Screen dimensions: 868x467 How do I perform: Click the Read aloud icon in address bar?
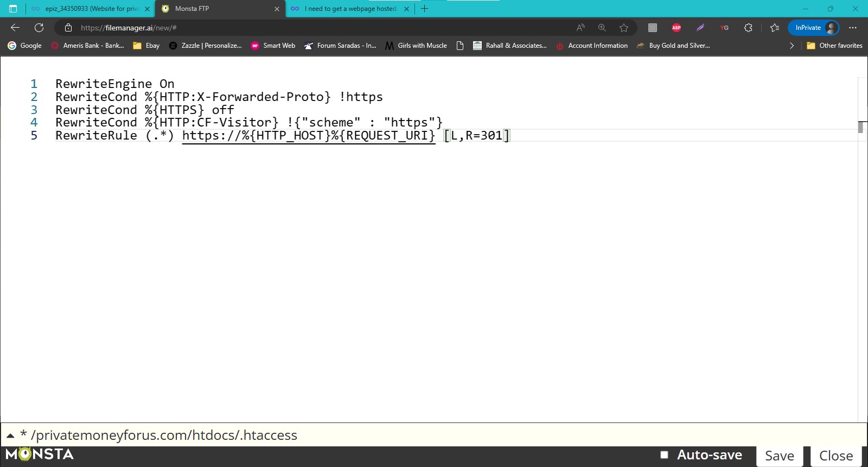point(580,28)
